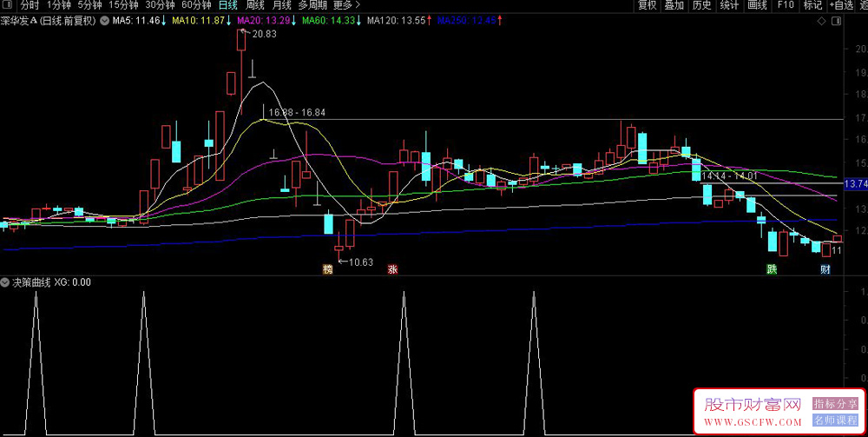Open 历史 history button
868x437 pixels.
point(702,5)
